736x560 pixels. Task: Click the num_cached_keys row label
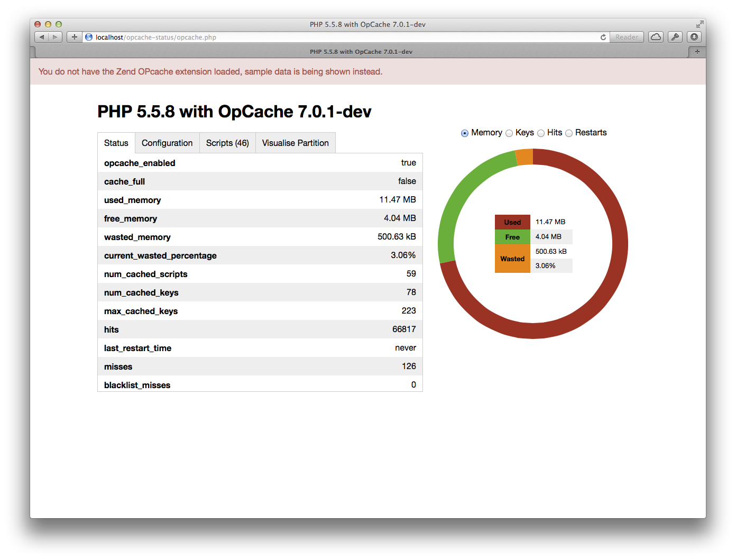pyautogui.click(x=141, y=292)
